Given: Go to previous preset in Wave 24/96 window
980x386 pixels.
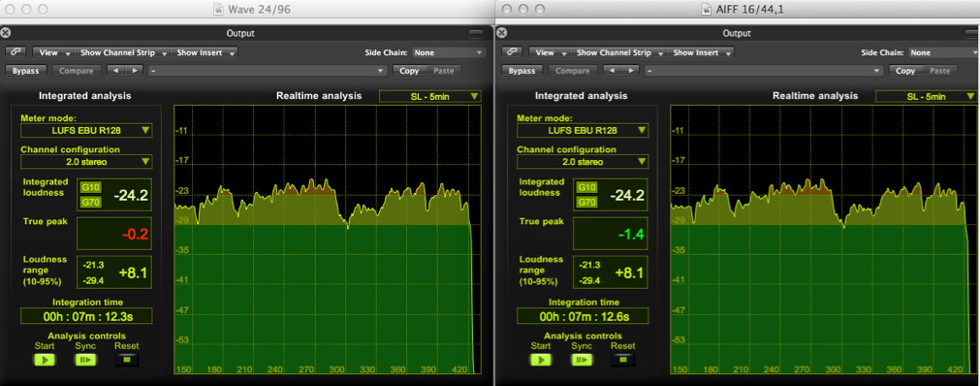Looking at the screenshot, I should pos(115,71).
